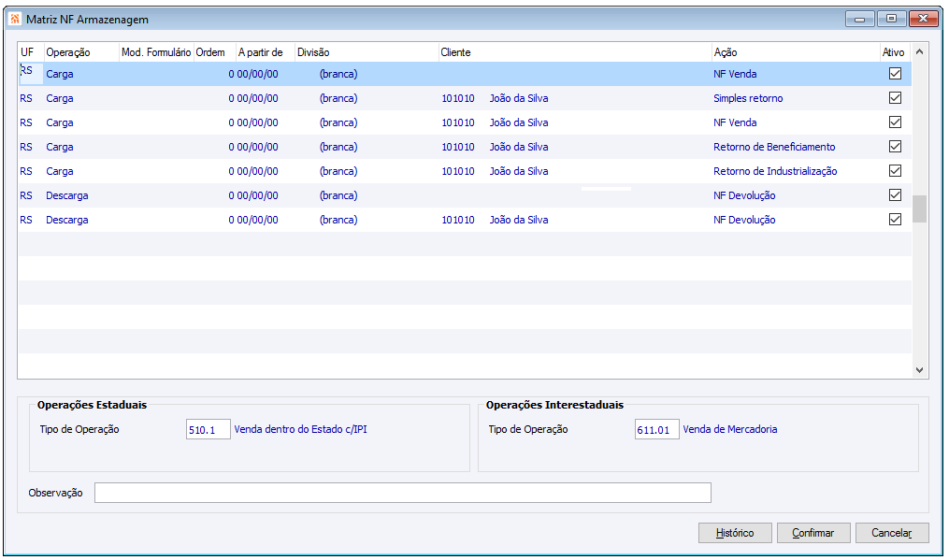Image resolution: width=949 pixels, height=560 pixels.
Task: Click the grid vertical scrollbar thumb
Action: 919,208
